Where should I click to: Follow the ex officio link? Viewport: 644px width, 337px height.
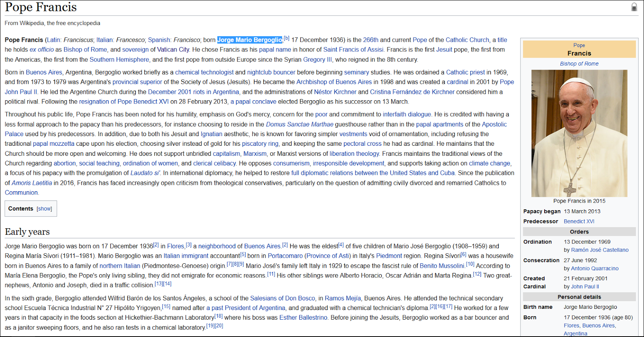(42, 50)
